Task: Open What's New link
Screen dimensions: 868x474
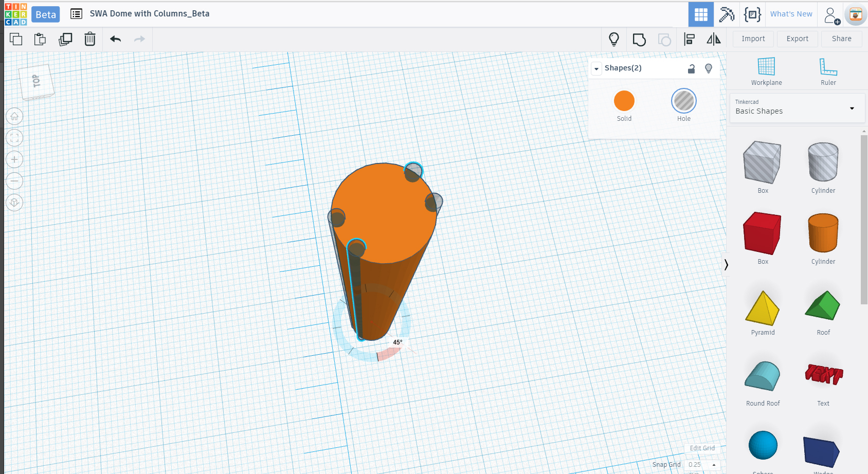Action: (791, 14)
